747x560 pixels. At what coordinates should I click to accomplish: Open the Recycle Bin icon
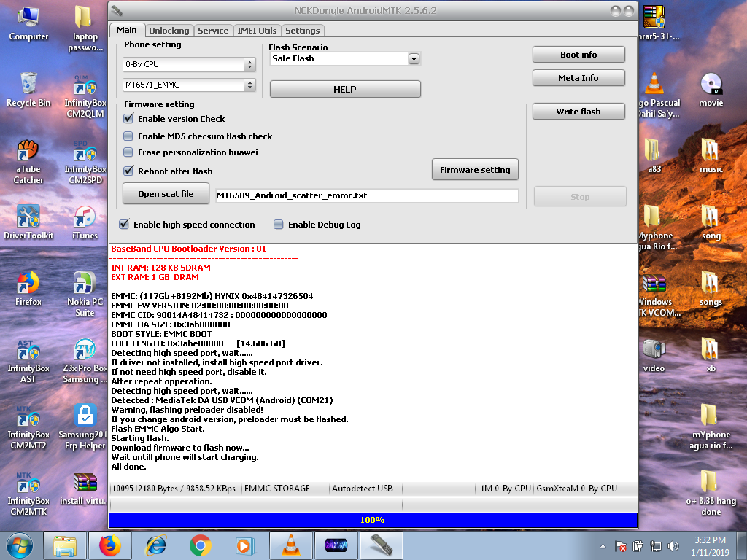tap(28, 90)
